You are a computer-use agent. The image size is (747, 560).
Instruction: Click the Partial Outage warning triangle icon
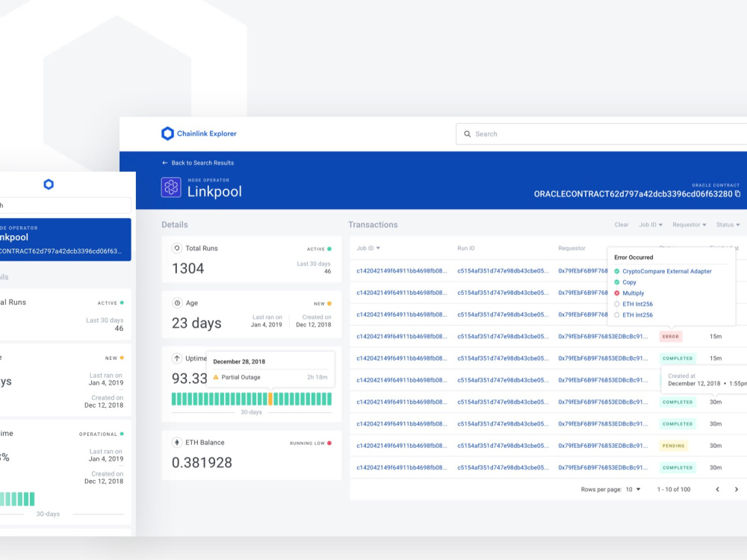(216, 377)
